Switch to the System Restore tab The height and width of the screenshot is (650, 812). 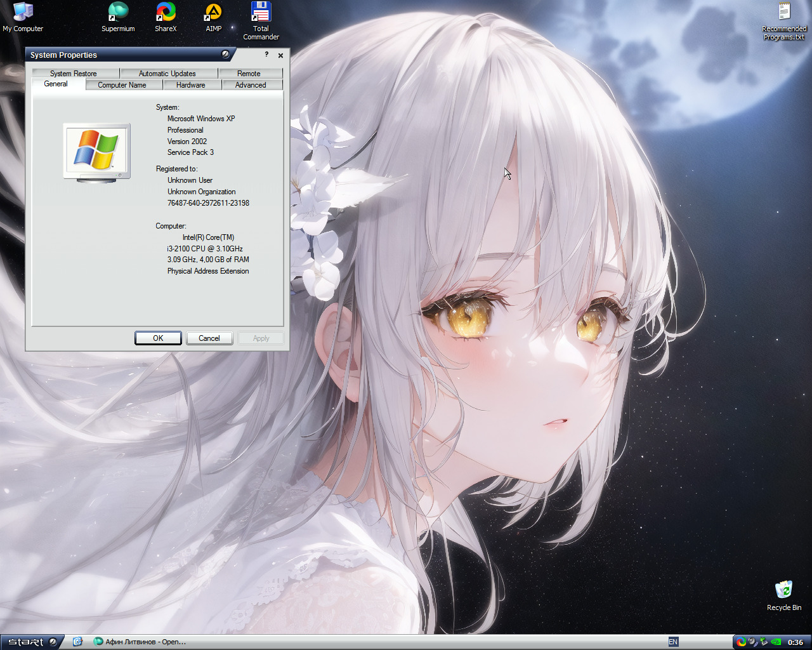[x=74, y=74]
